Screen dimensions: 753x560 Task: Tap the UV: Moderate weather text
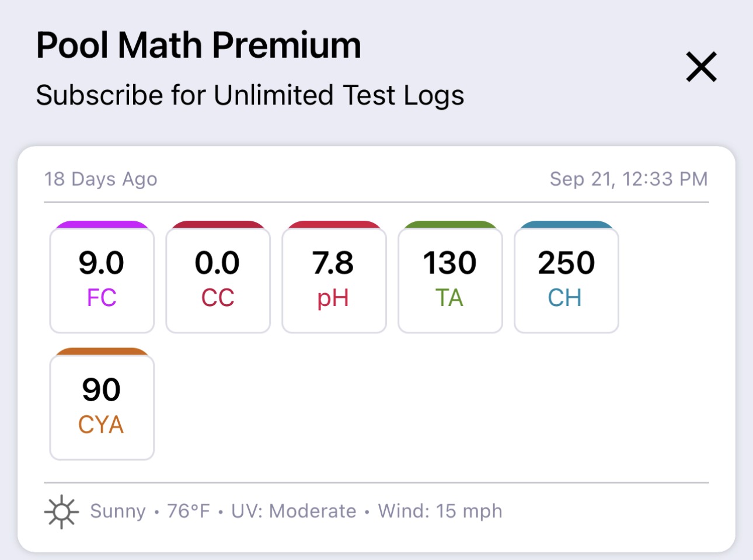point(294,511)
